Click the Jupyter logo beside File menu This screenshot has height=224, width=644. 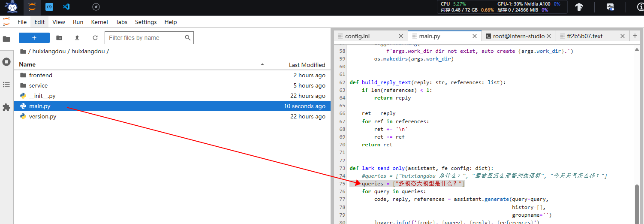click(6, 22)
